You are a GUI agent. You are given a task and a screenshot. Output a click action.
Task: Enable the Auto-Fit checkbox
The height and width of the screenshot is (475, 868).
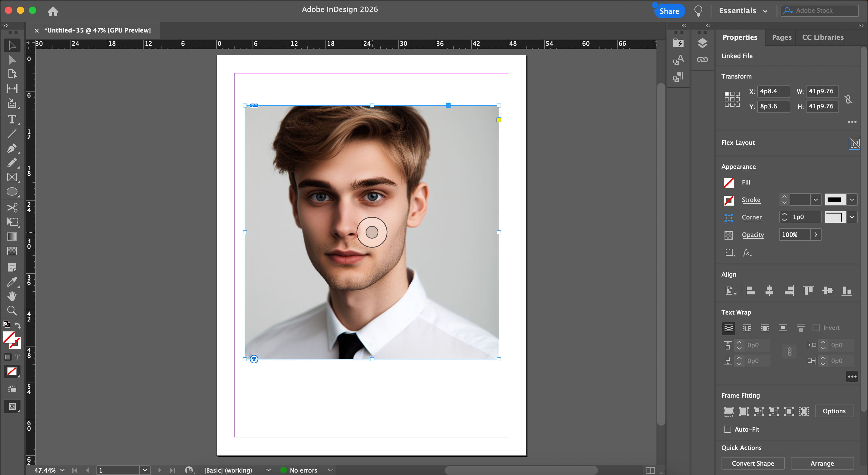[728, 429]
